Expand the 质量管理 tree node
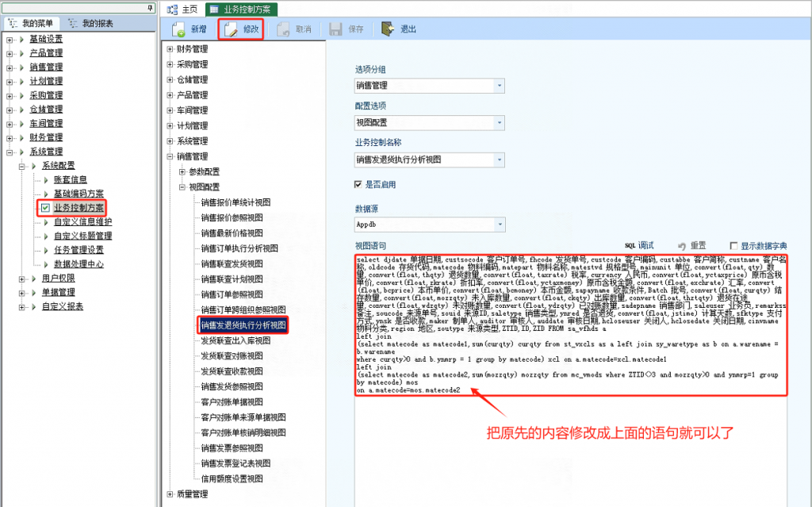Image resolution: width=812 pixels, height=507 pixels. click(x=170, y=494)
